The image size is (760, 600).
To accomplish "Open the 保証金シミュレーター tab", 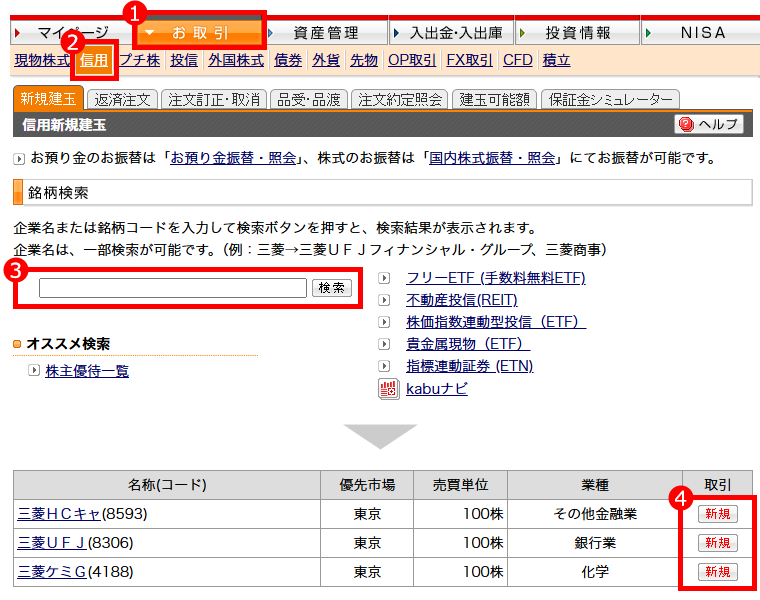I will click(x=609, y=99).
